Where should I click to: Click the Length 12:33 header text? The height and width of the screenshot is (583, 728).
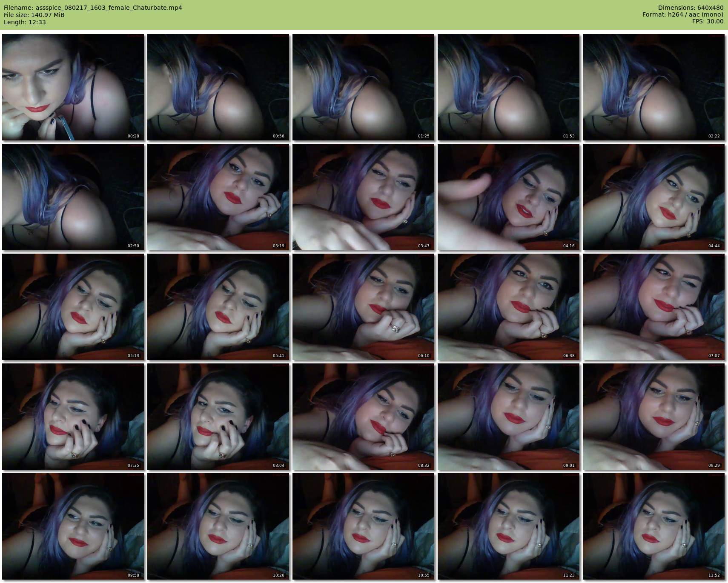coord(25,22)
